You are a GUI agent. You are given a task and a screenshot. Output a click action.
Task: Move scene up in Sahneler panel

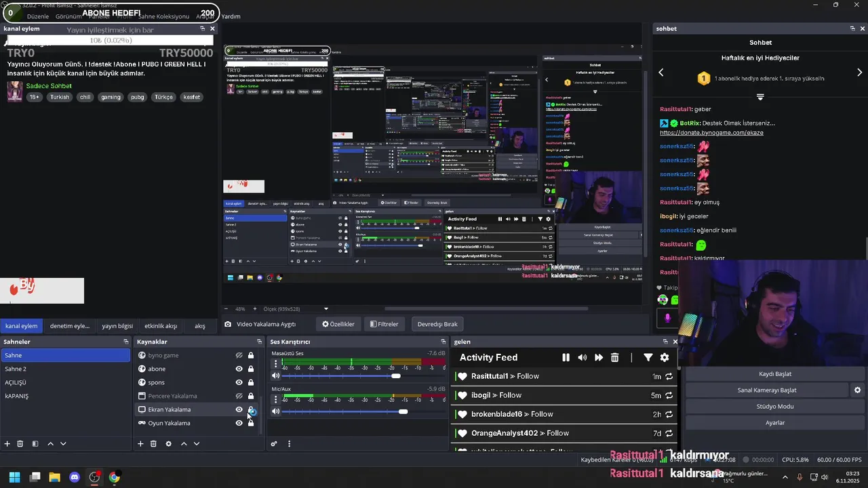click(x=50, y=444)
